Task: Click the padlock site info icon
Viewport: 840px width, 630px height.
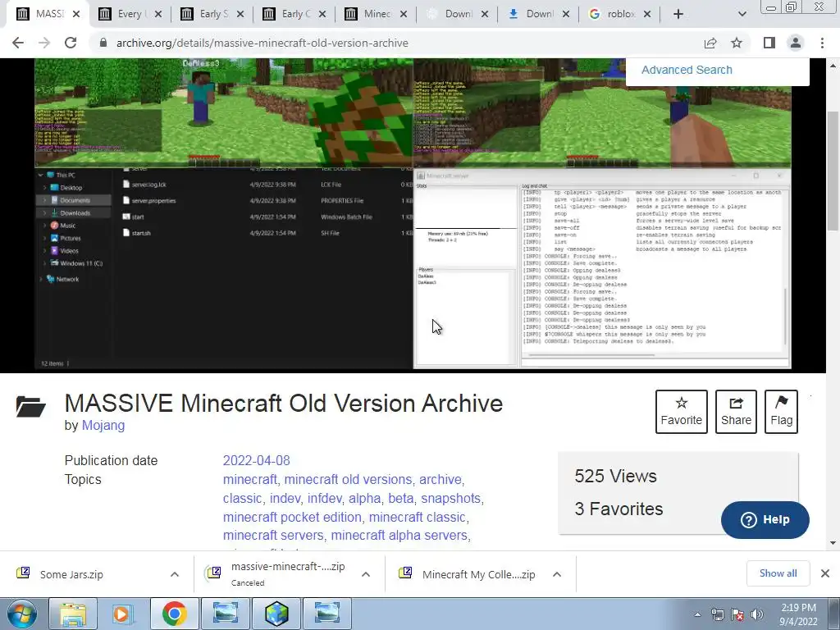Action: 103,43
